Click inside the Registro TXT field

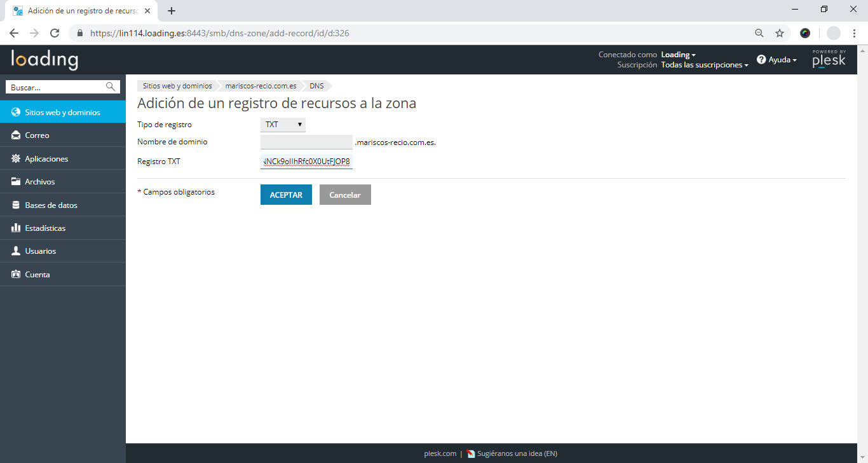(x=306, y=162)
